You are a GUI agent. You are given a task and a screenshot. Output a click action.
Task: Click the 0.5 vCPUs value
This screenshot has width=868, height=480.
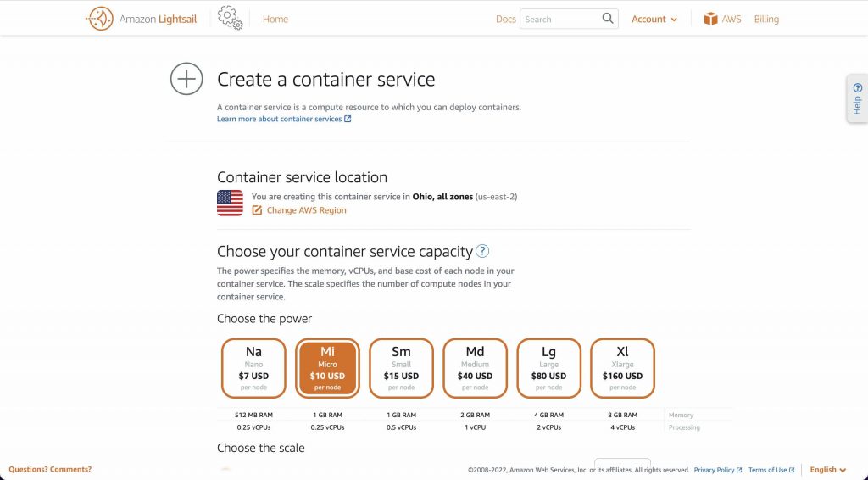click(x=401, y=427)
